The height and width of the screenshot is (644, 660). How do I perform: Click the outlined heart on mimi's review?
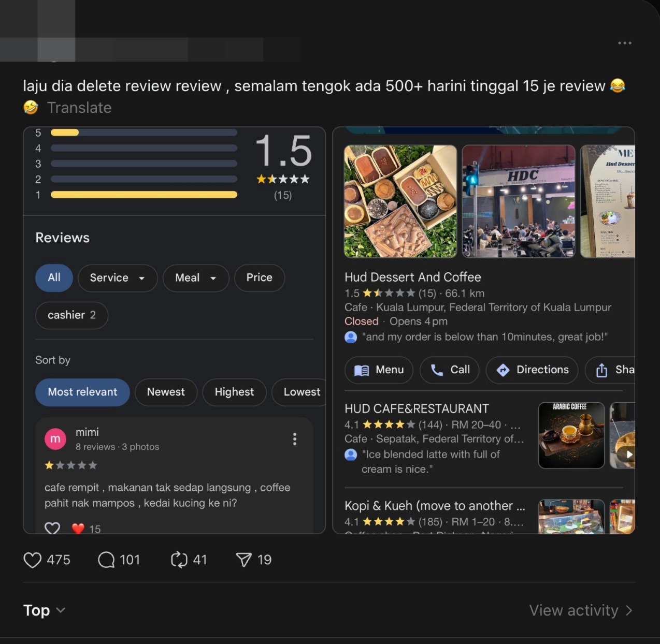pyautogui.click(x=52, y=528)
